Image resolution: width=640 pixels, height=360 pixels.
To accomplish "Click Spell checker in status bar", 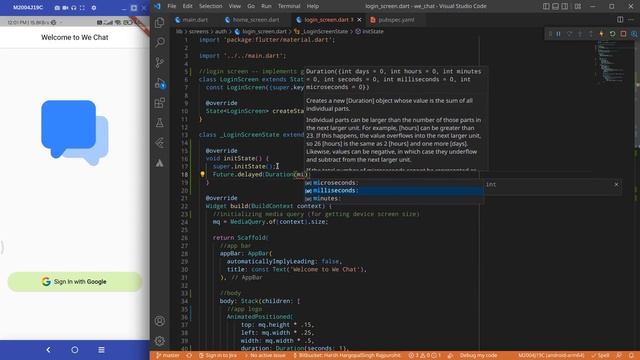I will click(x=600, y=356).
